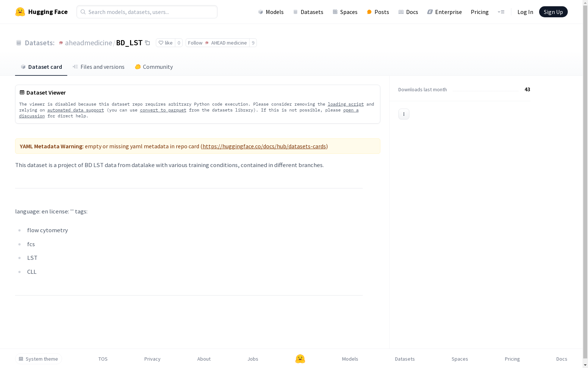The width and height of the screenshot is (588, 368).
Task: Open Pricing in top navigation
Action: [x=480, y=12]
